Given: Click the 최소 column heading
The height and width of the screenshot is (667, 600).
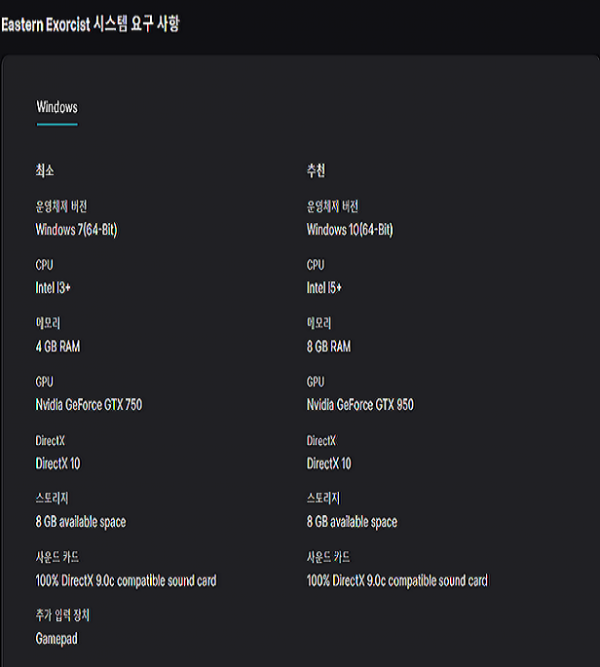Looking at the screenshot, I should pyautogui.click(x=45, y=171).
